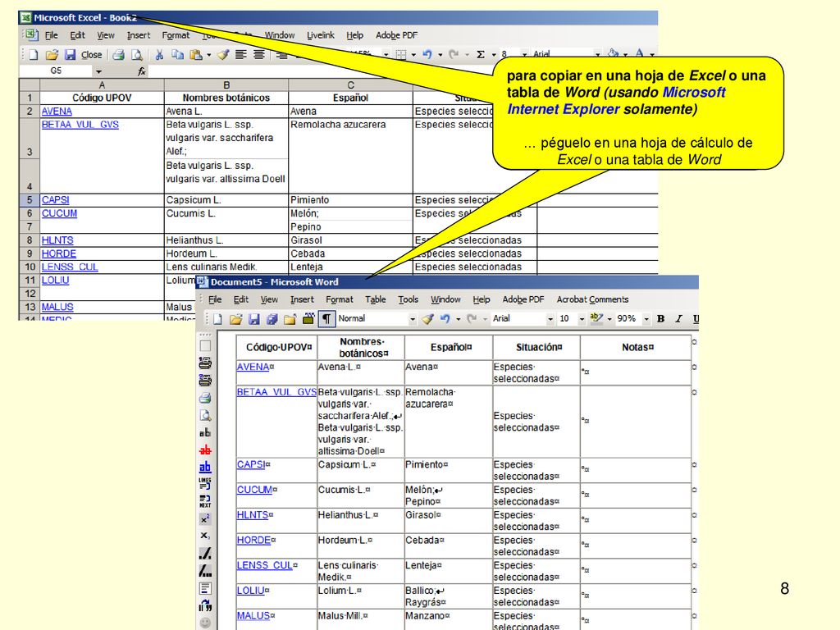Click the Print Preview magnifier in Word sidebar

click(205, 416)
